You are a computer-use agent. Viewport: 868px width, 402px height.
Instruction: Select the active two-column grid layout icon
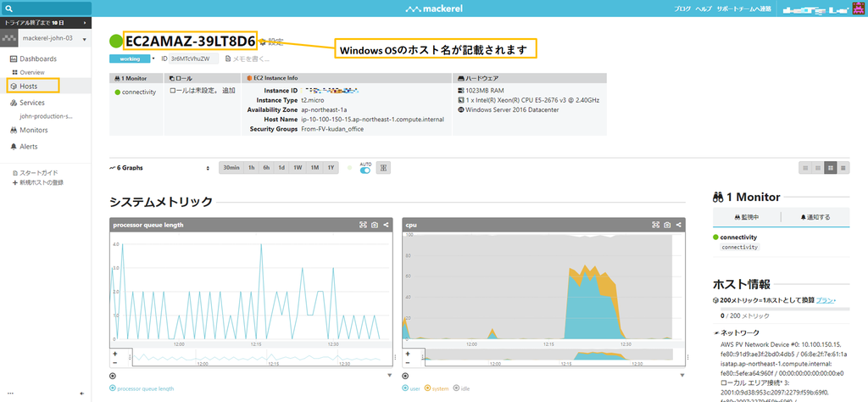click(831, 168)
